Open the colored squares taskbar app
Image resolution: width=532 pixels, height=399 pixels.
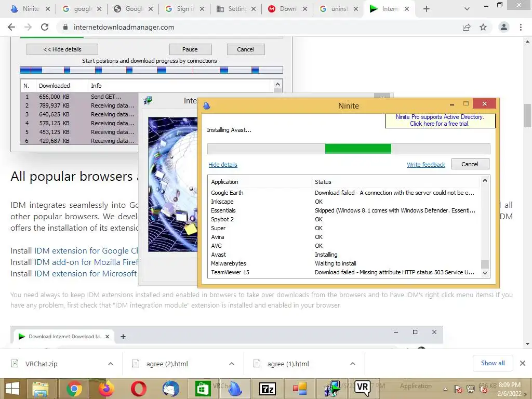(x=299, y=389)
